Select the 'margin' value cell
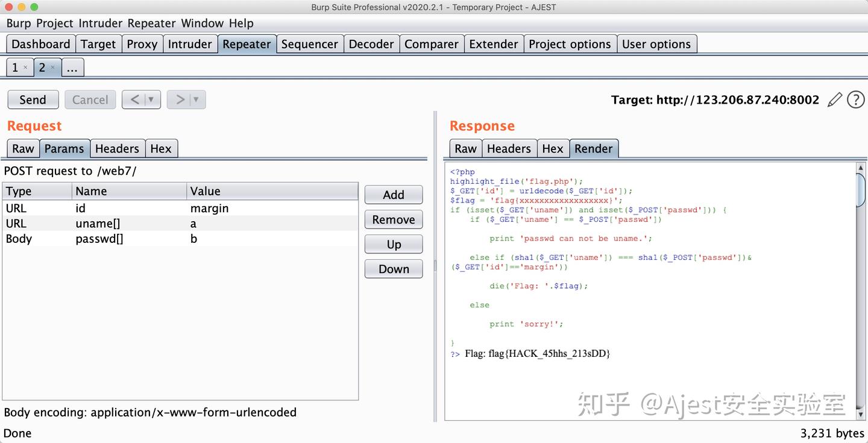The image size is (868, 443). click(272, 209)
